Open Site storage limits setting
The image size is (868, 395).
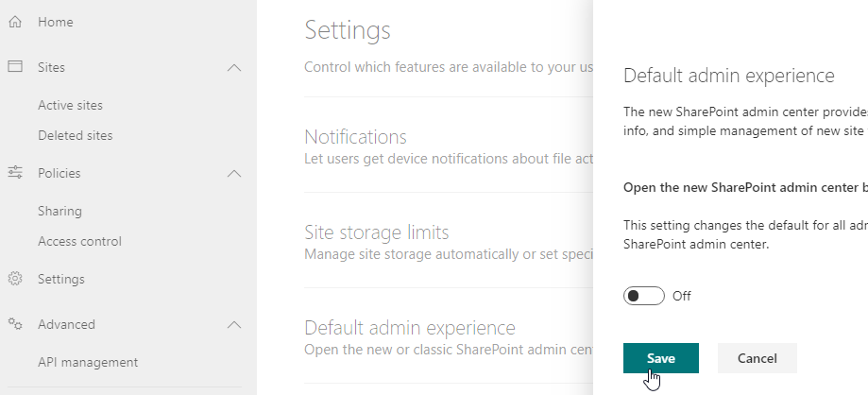[x=376, y=232]
